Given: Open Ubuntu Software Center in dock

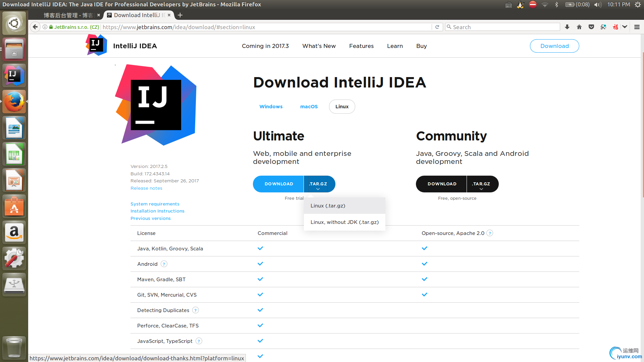Looking at the screenshot, I should click(14, 206).
